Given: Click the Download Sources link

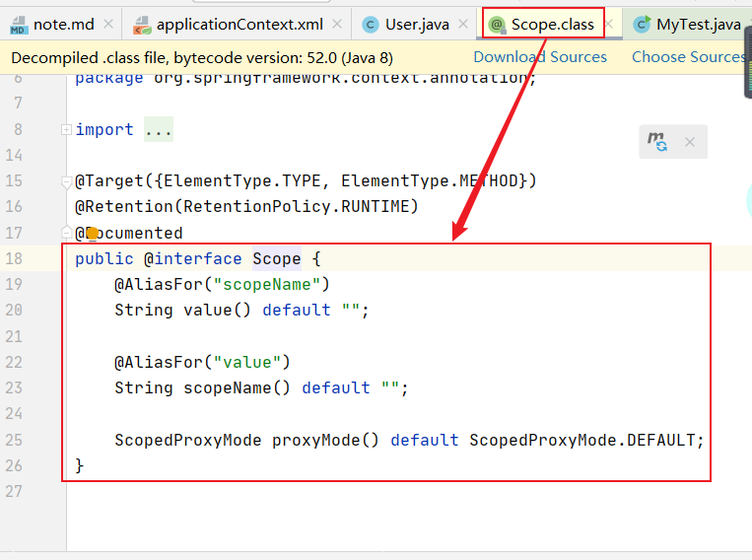Looking at the screenshot, I should tap(540, 57).
